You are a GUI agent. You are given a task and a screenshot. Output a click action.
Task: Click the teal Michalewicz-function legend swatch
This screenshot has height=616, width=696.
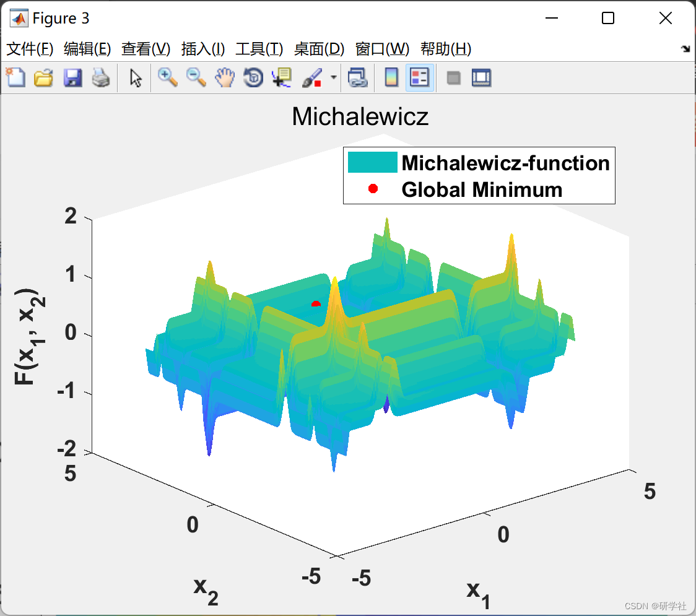tap(372, 162)
